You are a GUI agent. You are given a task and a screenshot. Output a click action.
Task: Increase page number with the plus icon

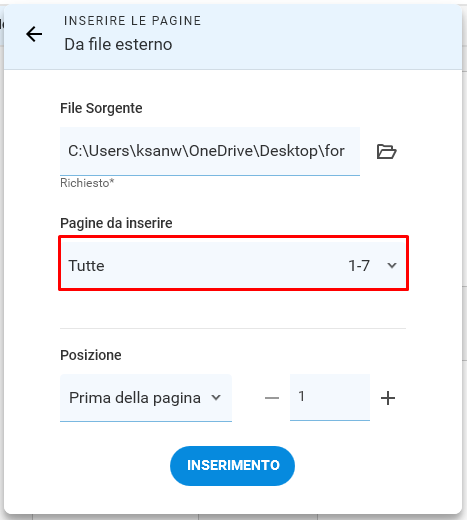click(x=388, y=398)
